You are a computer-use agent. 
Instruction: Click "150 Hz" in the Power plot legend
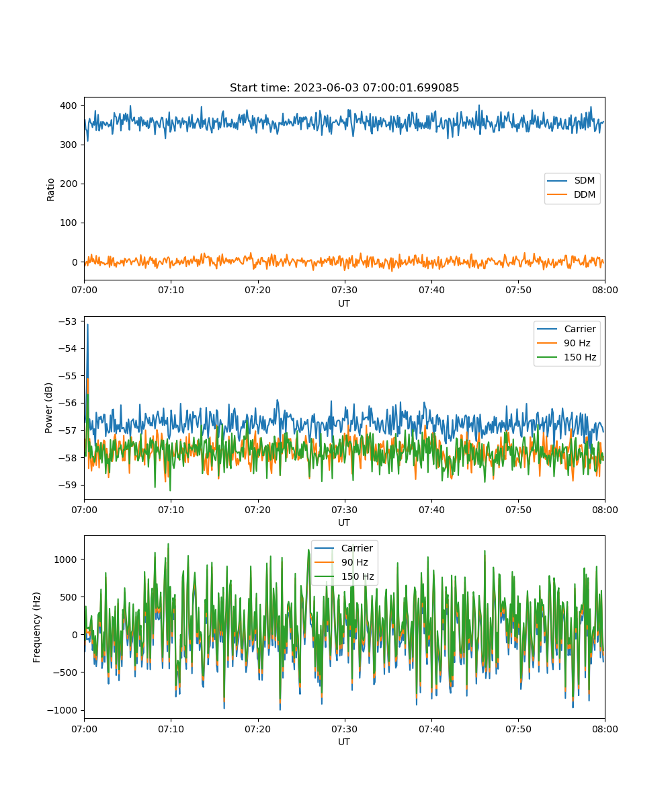[x=580, y=357]
